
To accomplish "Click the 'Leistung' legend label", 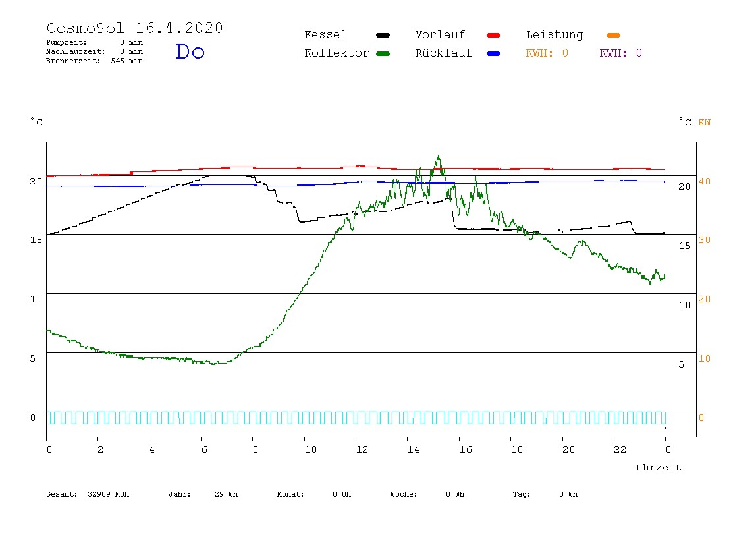I will pos(554,35).
